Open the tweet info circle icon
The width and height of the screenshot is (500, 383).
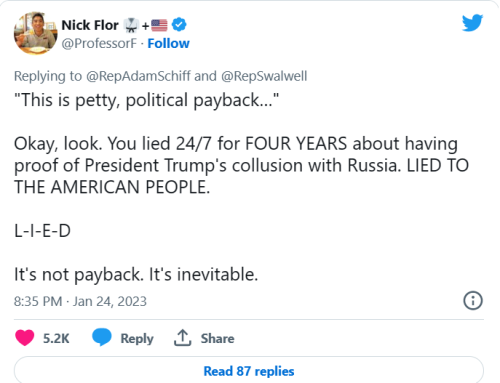click(x=473, y=301)
